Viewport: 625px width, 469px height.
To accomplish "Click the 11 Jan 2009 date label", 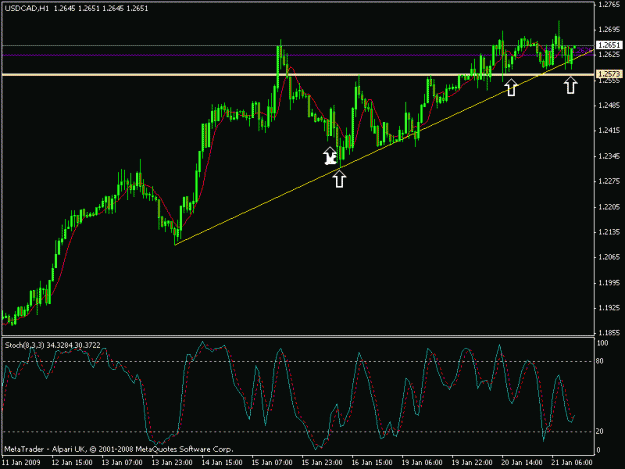I will coord(22,463).
